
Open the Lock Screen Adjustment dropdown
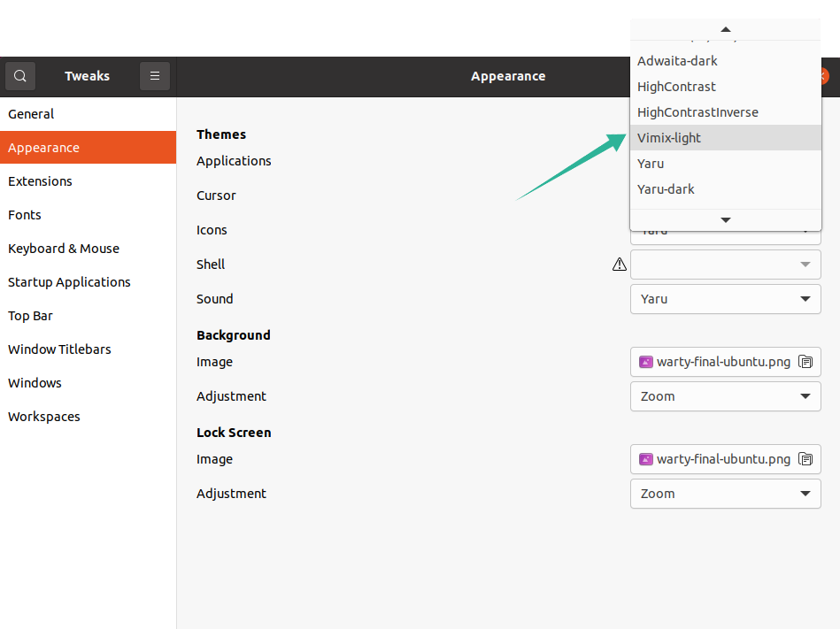coord(725,494)
